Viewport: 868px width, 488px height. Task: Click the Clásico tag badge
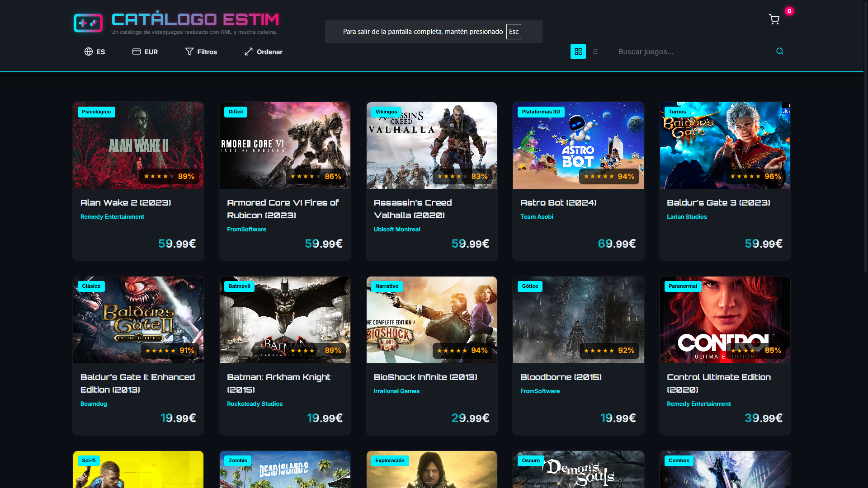(x=91, y=286)
